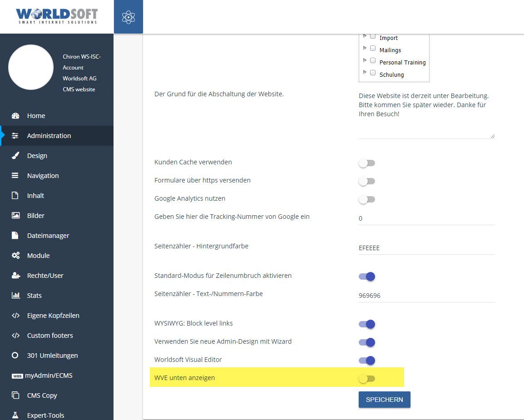
Task: Open the Navigation menu item
Action: (43, 176)
